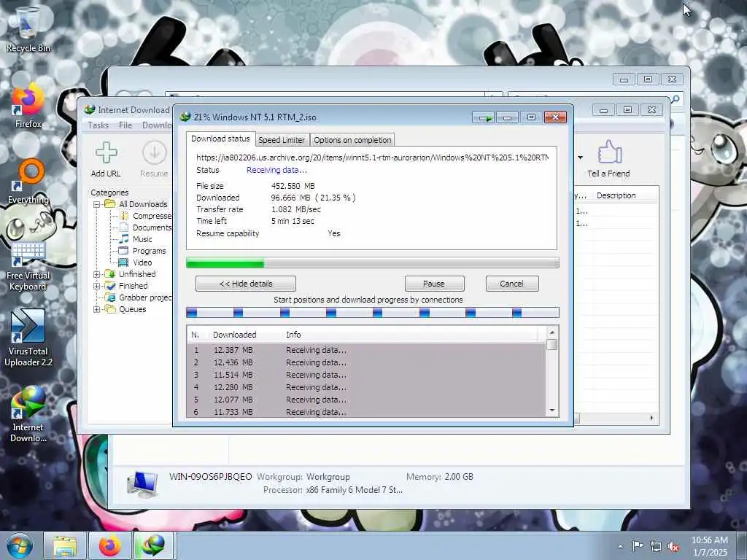Image resolution: width=747 pixels, height=560 pixels.
Task: Open the Recycle Bin desktop icon
Action: [28, 29]
